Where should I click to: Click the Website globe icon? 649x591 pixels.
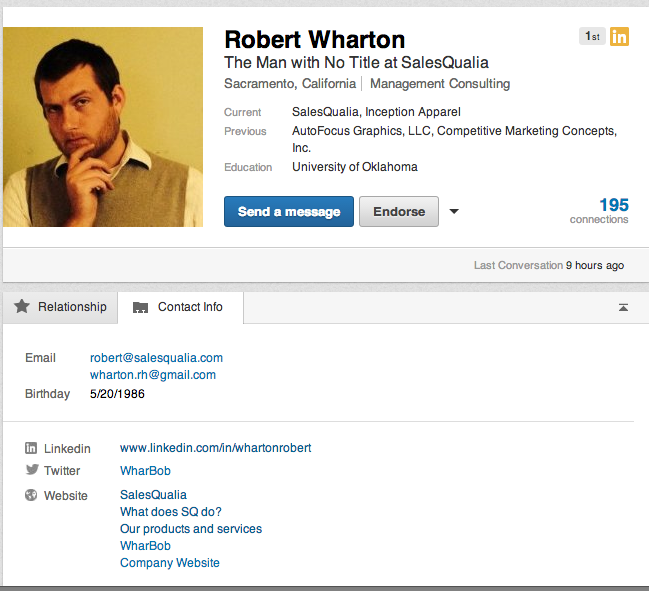[31, 495]
